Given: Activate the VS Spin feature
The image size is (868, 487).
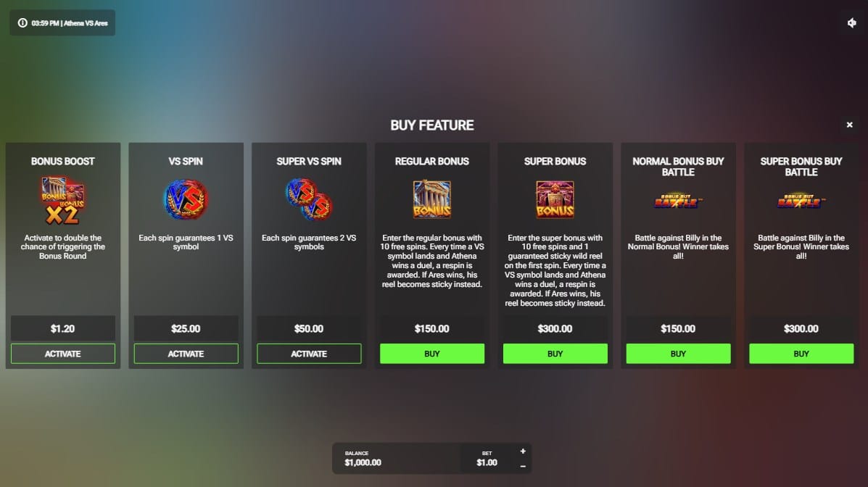Looking at the screenshot, I should click(186, 354).
